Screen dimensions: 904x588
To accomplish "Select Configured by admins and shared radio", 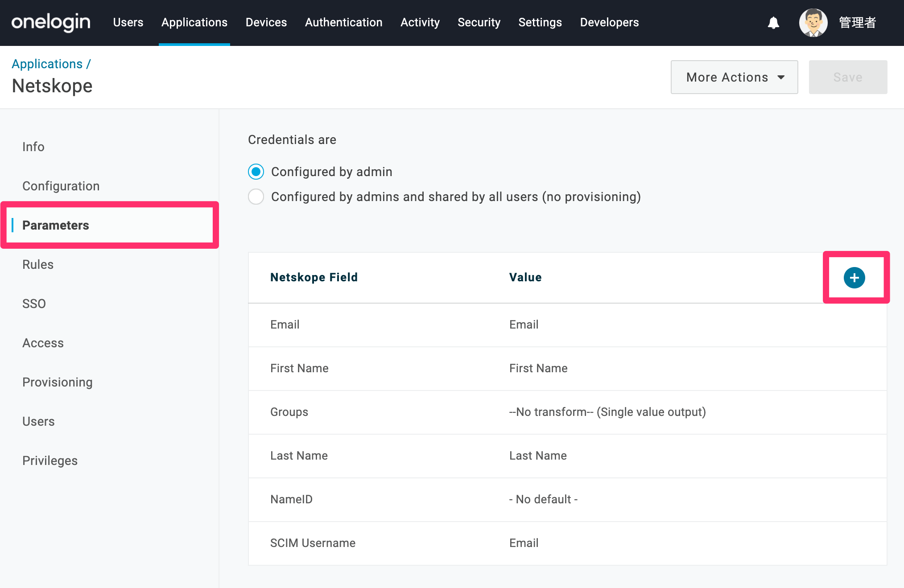I will coord(256,197).
